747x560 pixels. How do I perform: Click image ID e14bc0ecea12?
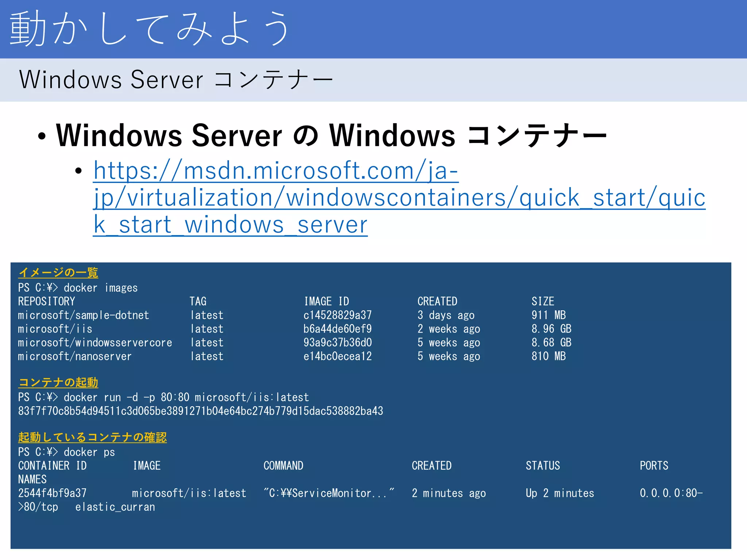pos(338,356)
